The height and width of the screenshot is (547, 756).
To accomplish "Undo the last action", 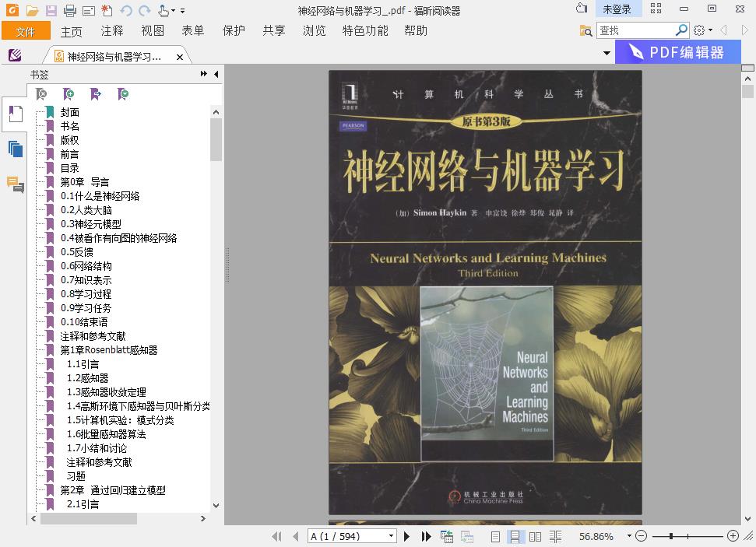I will coord(126,10).
